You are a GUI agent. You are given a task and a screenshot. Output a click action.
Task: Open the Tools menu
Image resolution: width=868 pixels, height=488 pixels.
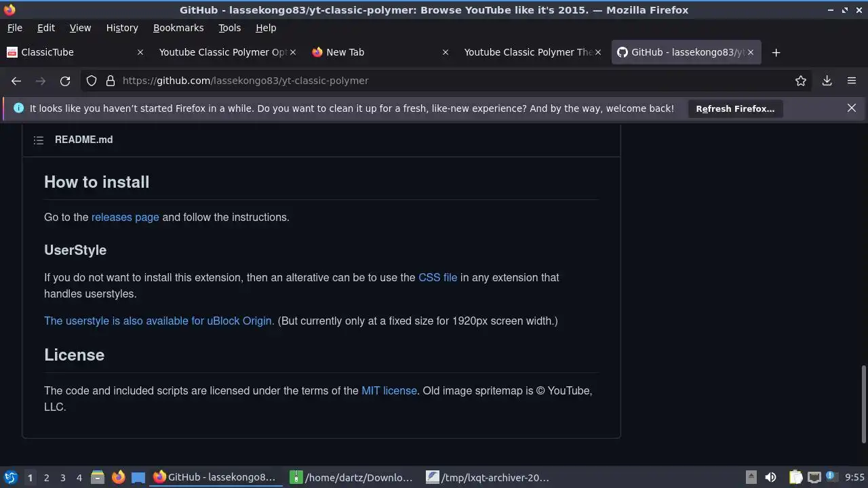pos(229,28)
